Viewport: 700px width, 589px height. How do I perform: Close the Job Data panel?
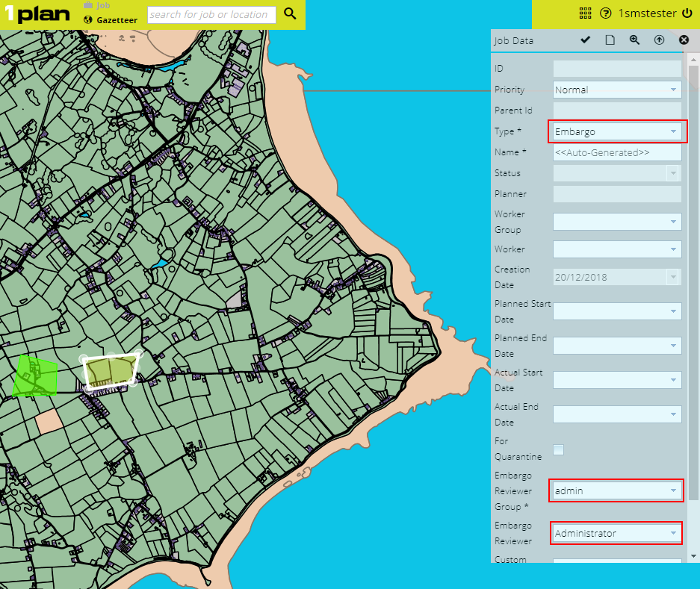684,40
